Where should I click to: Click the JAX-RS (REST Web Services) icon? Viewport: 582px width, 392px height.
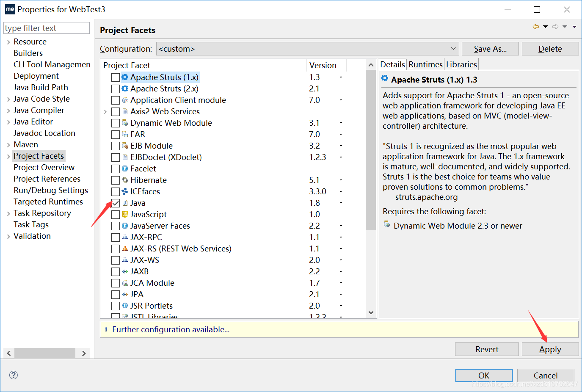pyautogui.click(x=125, y=248)
